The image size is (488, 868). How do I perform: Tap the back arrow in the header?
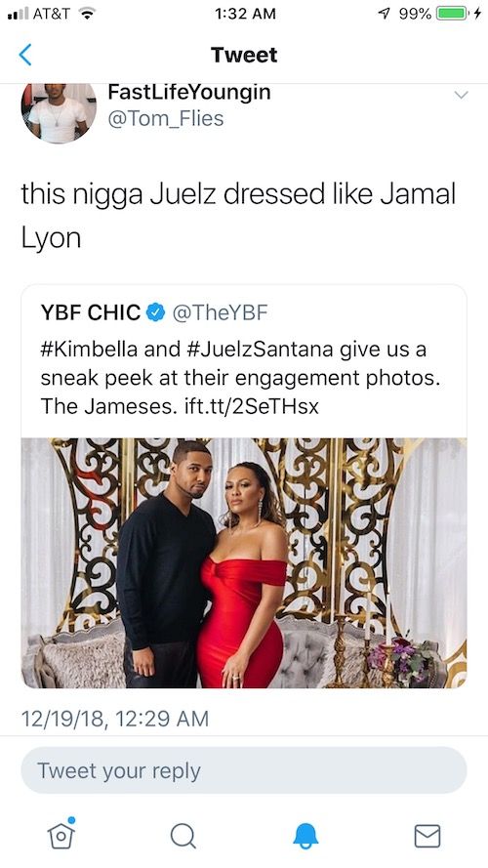tap(25, 55)
